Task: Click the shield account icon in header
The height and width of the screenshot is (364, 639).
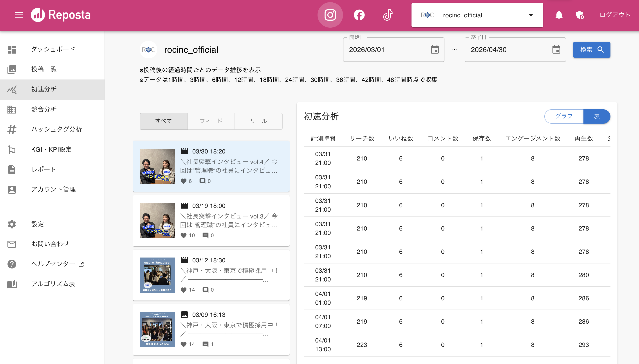Action: pyautogui.click(x=580, y=15)
